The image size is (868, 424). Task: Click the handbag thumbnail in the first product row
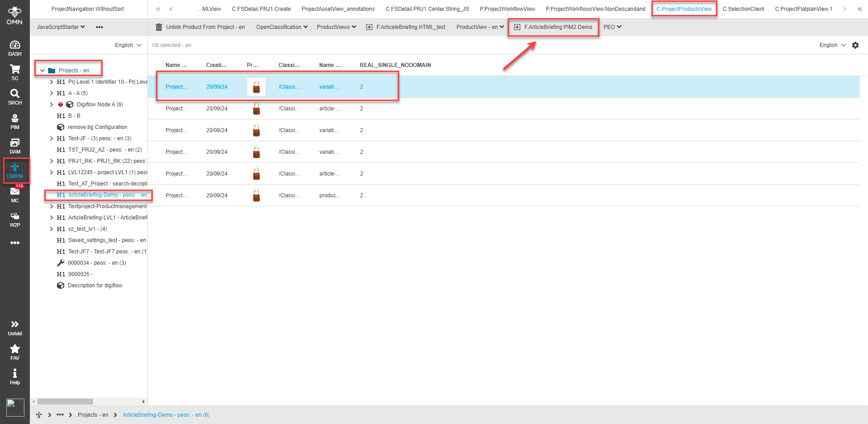[256, 86]
